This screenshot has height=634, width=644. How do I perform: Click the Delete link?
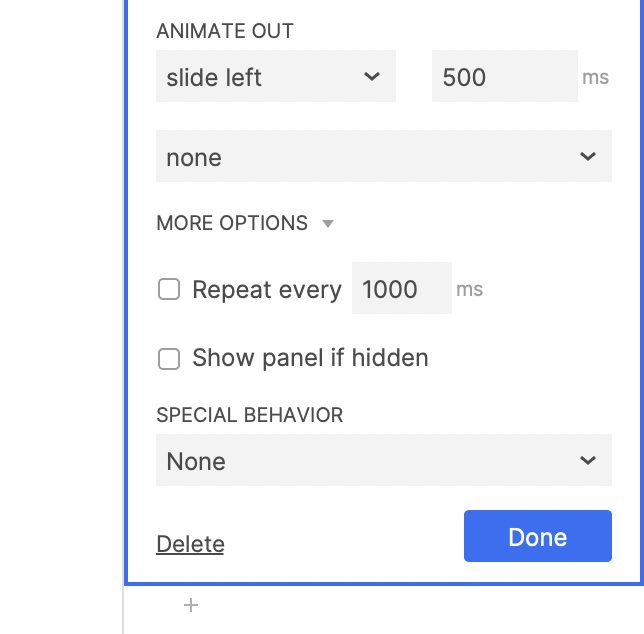tap(190, 544)
